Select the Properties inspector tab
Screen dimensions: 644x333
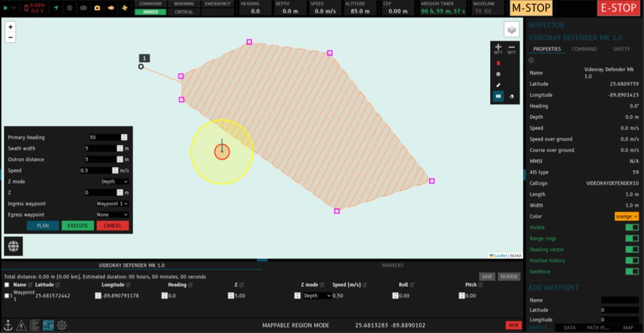pos(547,49)
